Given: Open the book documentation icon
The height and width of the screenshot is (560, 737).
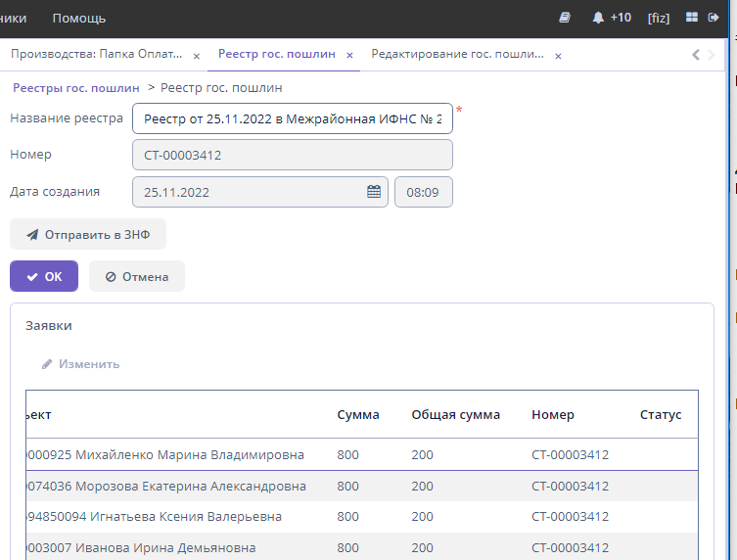Looking at the screenshot, I should (565, 18).
